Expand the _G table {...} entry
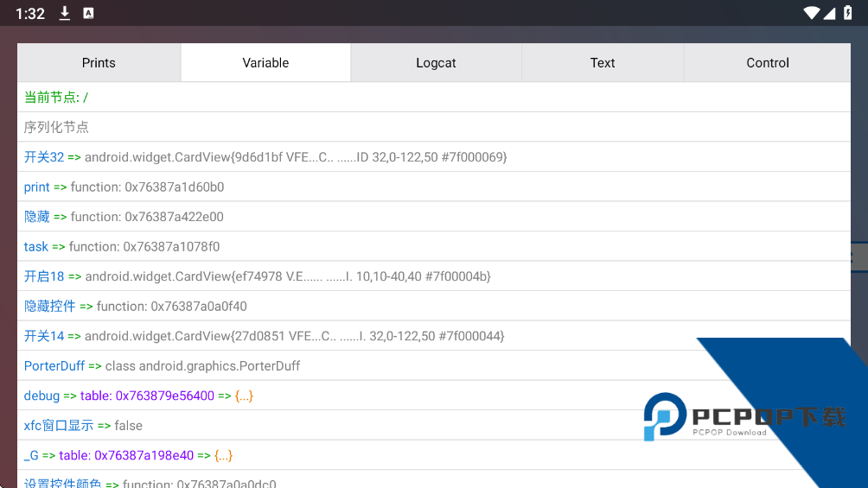The height and width of the screenshot is (488, 868). [x=223, y=455]
